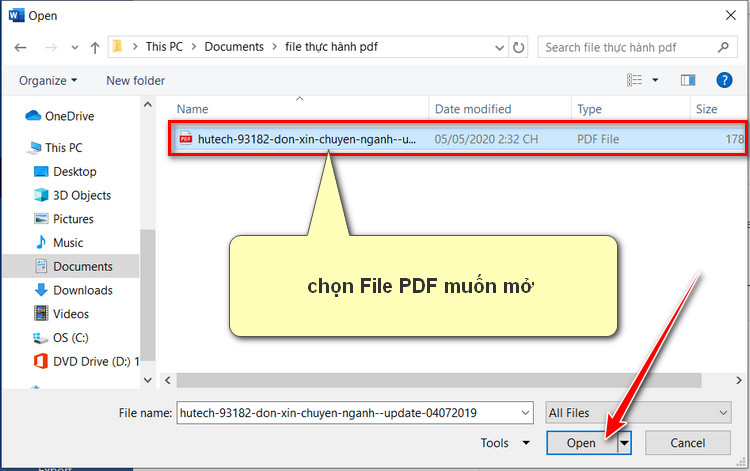Click the PDF File type cell
The image size is (750, 471).
pos(598,139)
